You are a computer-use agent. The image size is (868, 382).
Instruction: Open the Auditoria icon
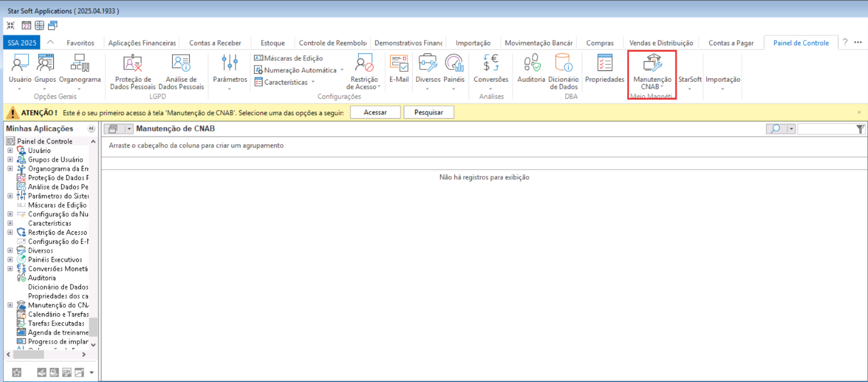point(532,63)
